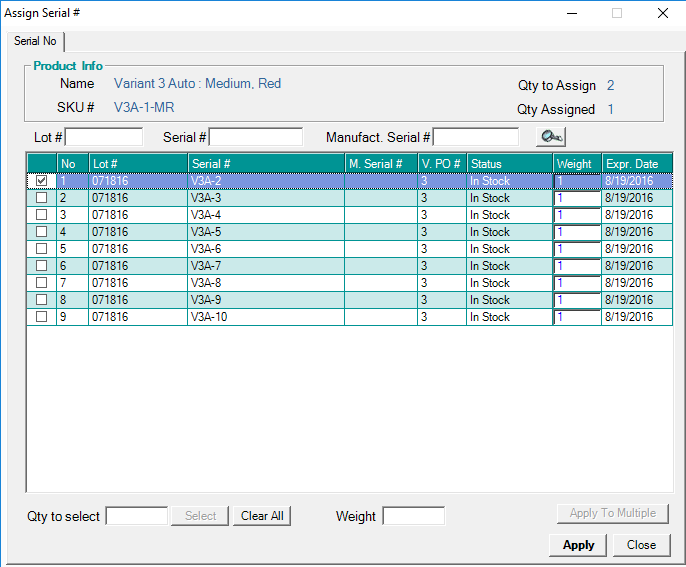Select the checkbox in row 5
Screen dimensions: 686x567
point(41,249)
